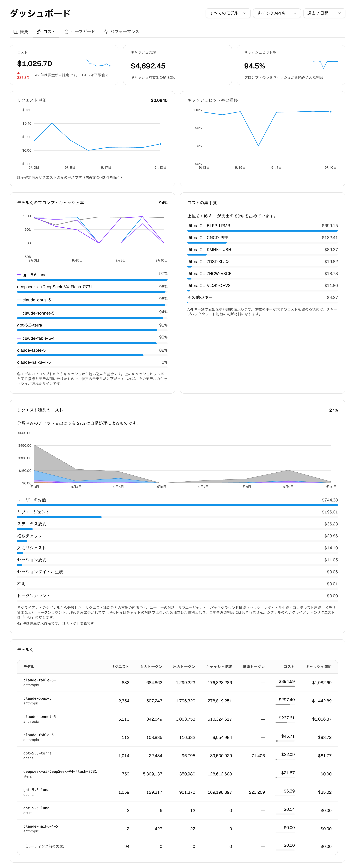Click the （ルーティング前に失敗） row
The image size is (355, 868).
[x=177, y=846]
